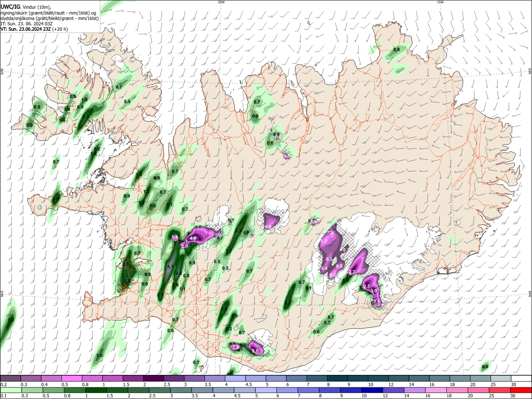Image resolution: width=532 pixels, height=399 pixels.
Task: Click the '0.2' label in the top legend row
Action: point(4,384)
